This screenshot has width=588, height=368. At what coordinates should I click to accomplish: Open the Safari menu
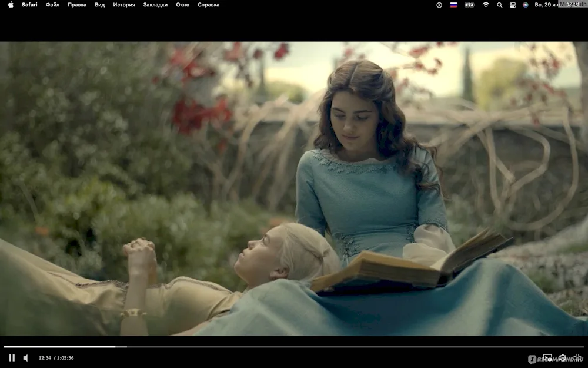29,5
